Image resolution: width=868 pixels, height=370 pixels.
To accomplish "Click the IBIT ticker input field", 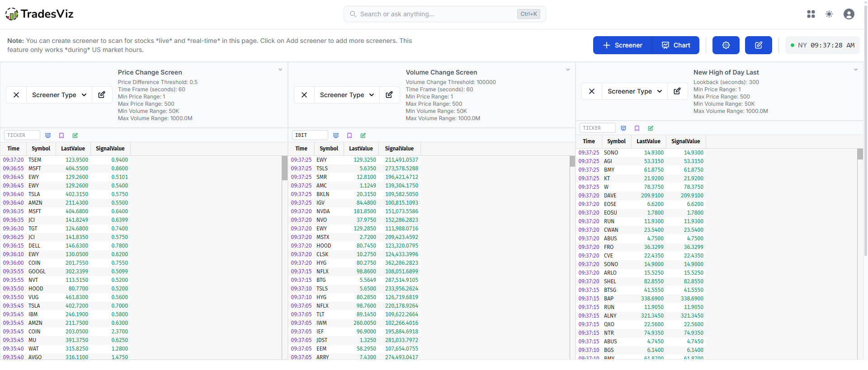I will click(310, 135).
